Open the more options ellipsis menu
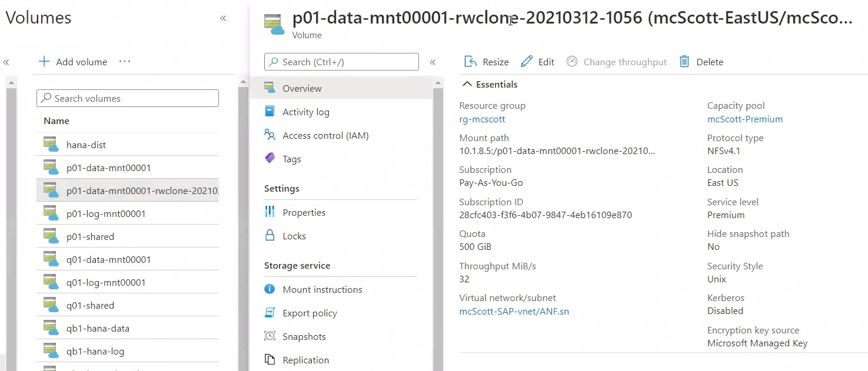 (x=125, y=62)
